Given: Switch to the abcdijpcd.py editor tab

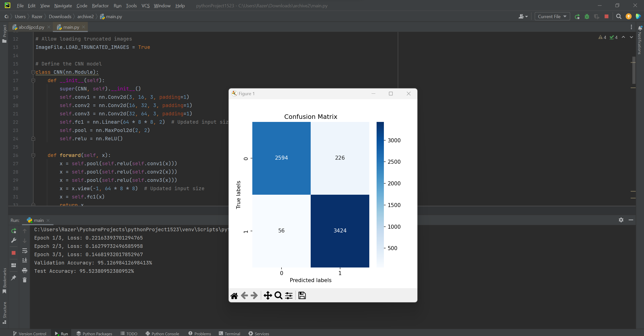Looking at the screenshot, I should 31,27.
